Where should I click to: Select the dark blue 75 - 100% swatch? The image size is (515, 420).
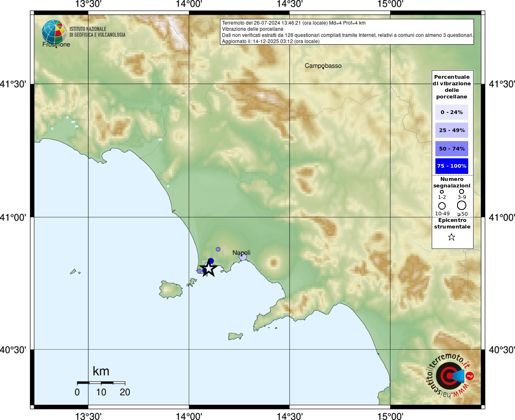451,166
